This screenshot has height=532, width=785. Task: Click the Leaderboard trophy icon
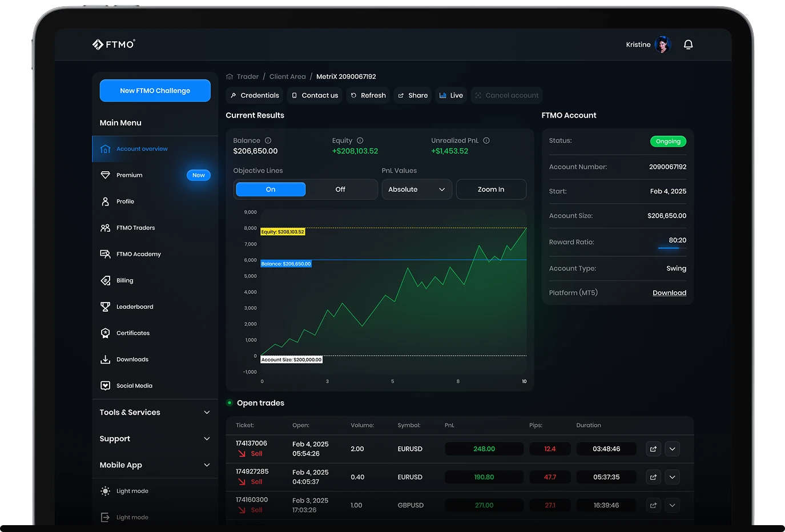coord(106,307)
